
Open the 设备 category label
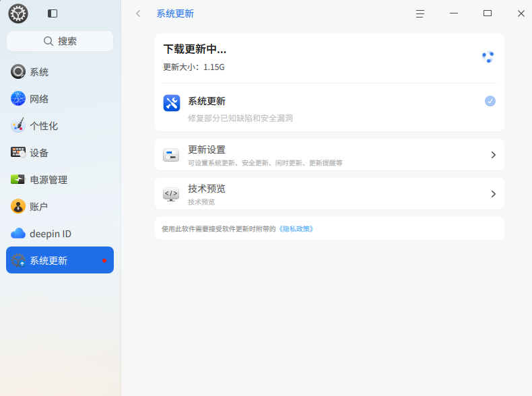[x=39, y=153]
